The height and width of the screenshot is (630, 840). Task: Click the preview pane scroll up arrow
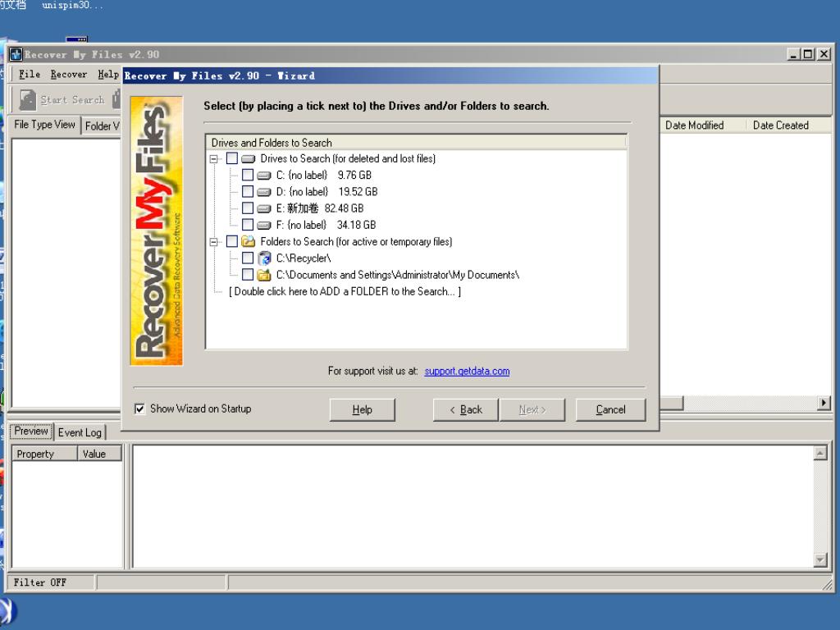coord(820,453)
